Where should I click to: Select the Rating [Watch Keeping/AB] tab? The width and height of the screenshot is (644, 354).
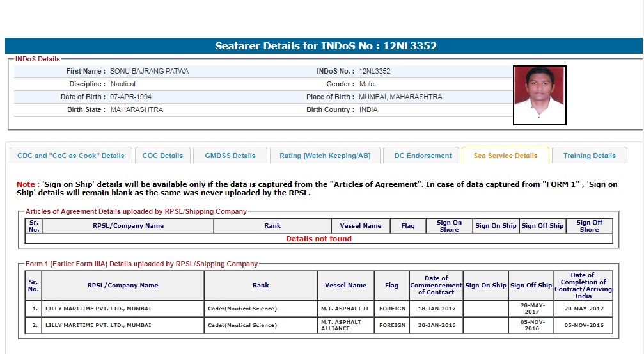(326, 156)
